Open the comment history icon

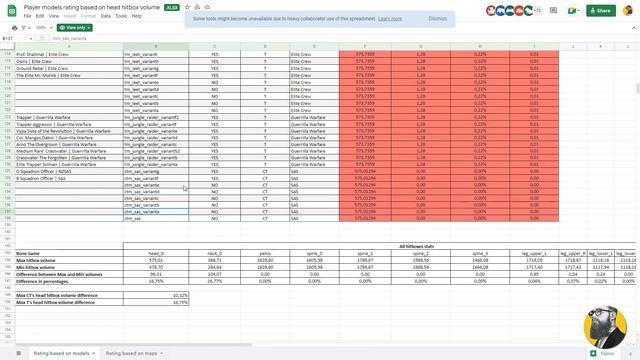(553, 11)
